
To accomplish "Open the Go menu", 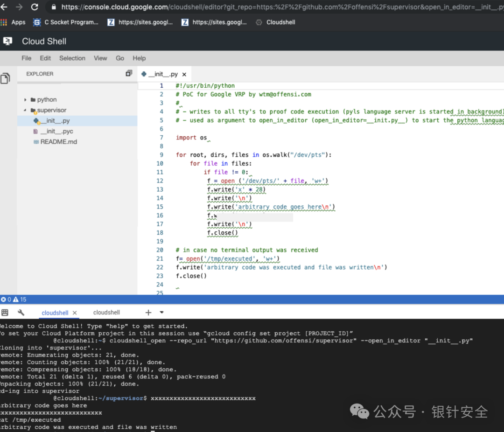I will click(x=120, y=58).
